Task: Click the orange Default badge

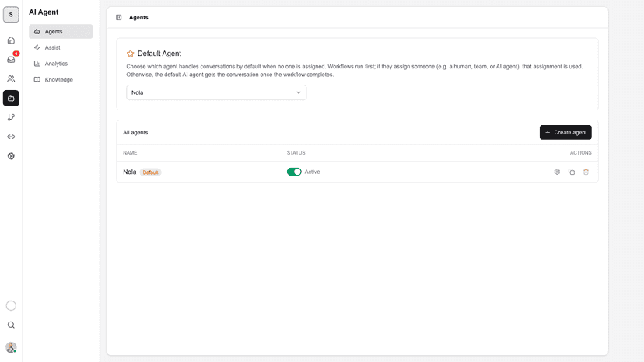Action: point(150,172)
